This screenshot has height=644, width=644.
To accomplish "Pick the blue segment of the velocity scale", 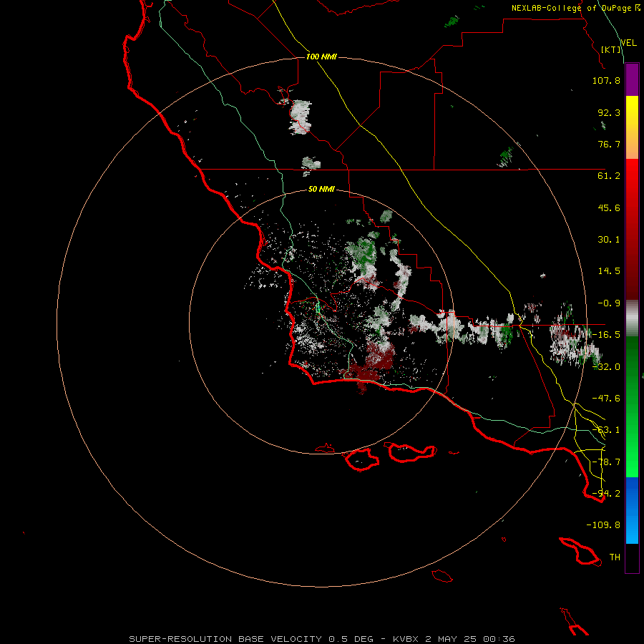I will (632, 510).
